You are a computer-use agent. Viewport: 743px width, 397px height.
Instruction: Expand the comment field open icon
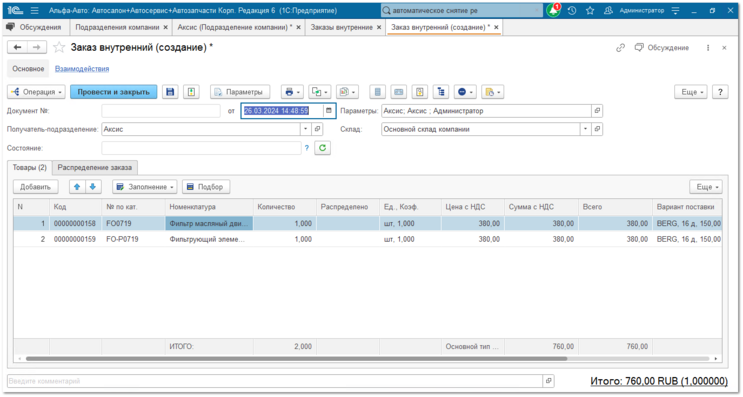pyautogui.click(x=548, y=380)
